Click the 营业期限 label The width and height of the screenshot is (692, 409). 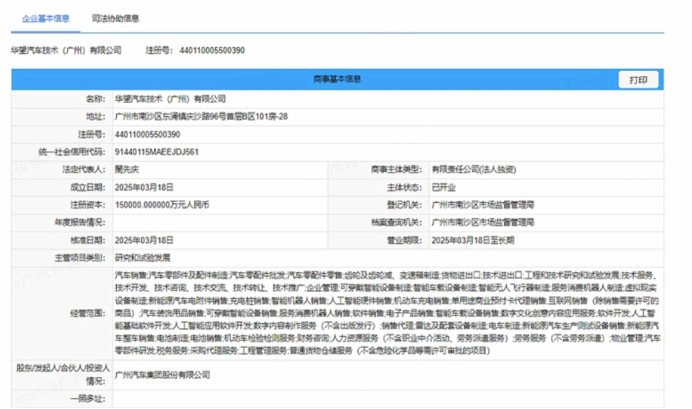coord(405,240)
